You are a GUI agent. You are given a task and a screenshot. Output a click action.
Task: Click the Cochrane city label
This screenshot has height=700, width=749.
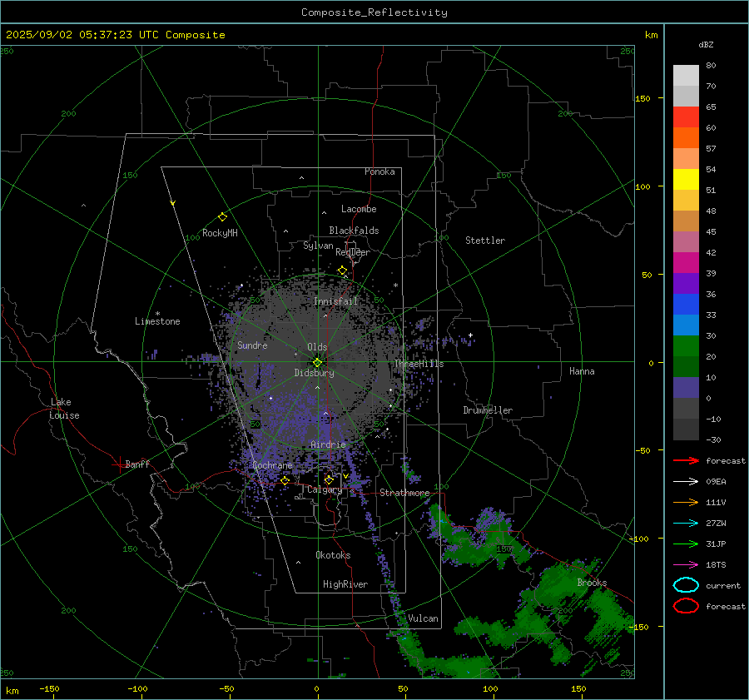point(272,465)
